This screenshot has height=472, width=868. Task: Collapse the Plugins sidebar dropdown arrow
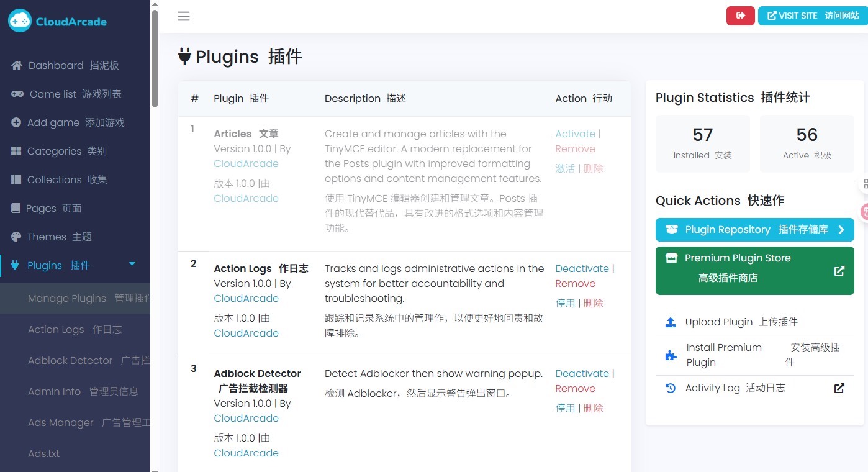[x=132, y=265]
